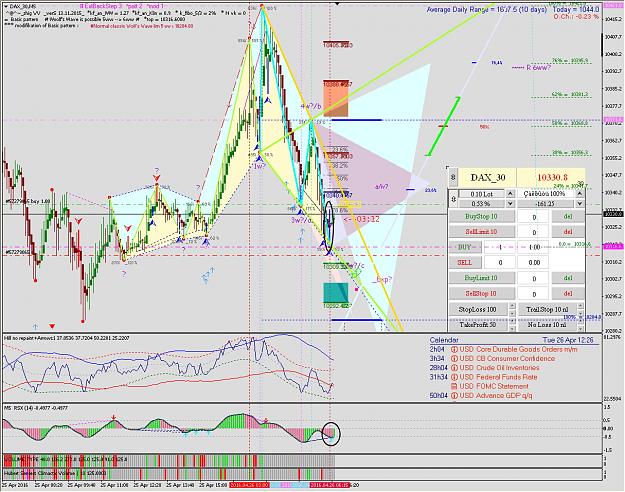Viewport: 625px width, 492px height.
Task: Click document icon beside FOMC Statement
Action: click(x=454, y=386)
